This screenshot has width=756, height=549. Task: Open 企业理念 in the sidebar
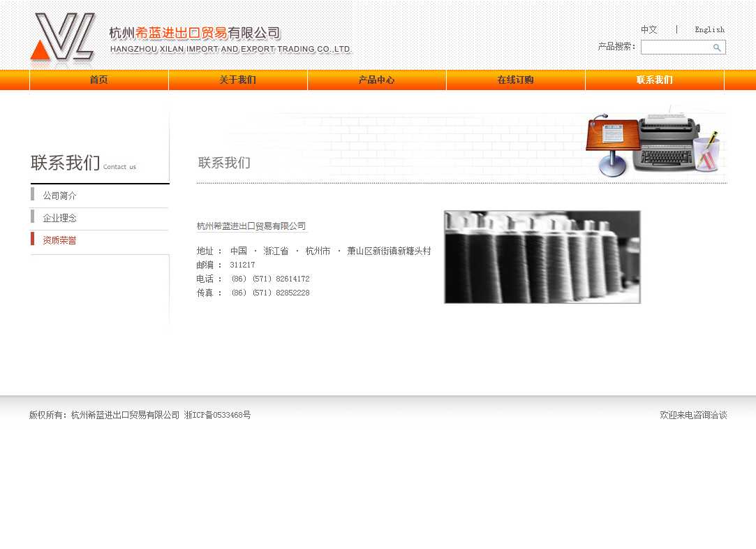click(60, 219)
